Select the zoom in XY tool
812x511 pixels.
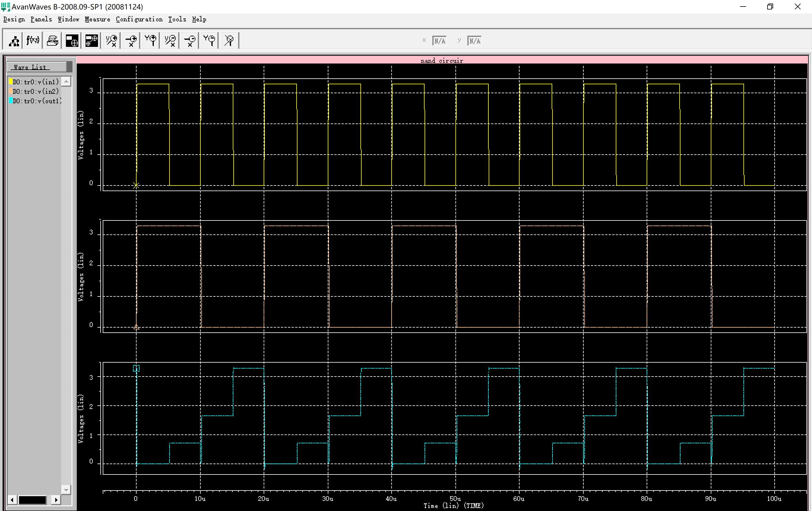(x=111, y=40)
